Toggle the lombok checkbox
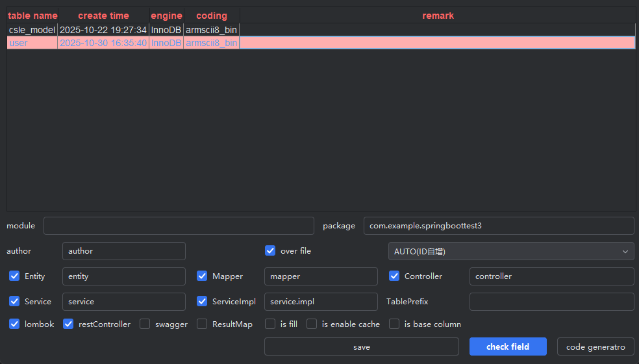Image resolution: width=639 pixels, height=364 pixels. pyautogui.click(x=14, y=324)
